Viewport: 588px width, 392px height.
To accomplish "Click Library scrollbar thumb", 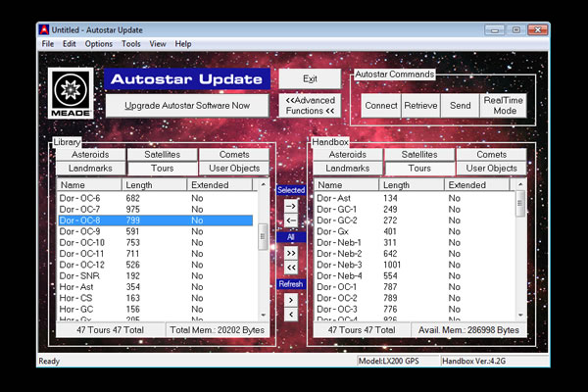I will point(263,237).
